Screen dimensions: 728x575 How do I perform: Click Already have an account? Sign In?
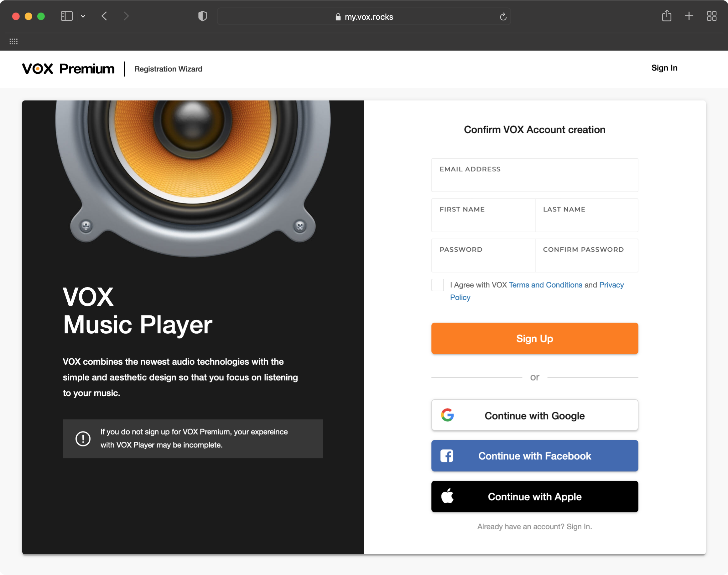[534, 526]
